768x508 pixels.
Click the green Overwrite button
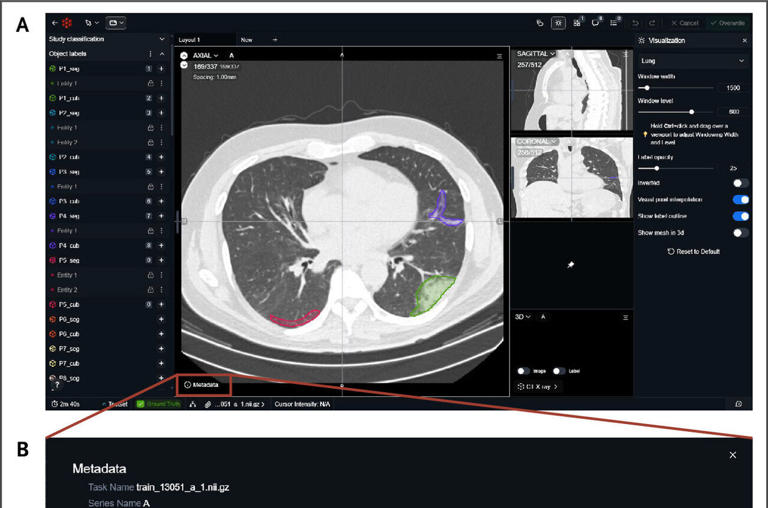click(x=728, y=23)
